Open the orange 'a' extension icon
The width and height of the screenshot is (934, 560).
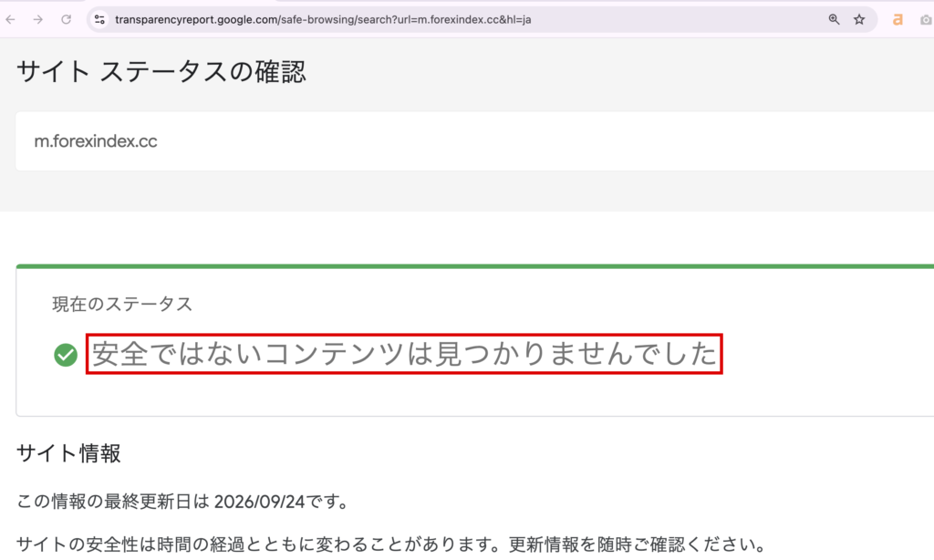pos(898,20)
